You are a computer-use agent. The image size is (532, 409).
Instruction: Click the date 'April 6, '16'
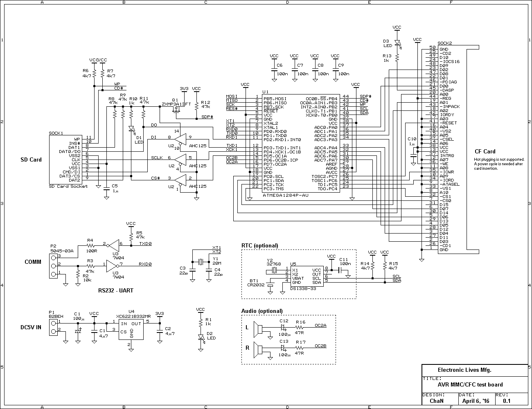click(476, 401)
